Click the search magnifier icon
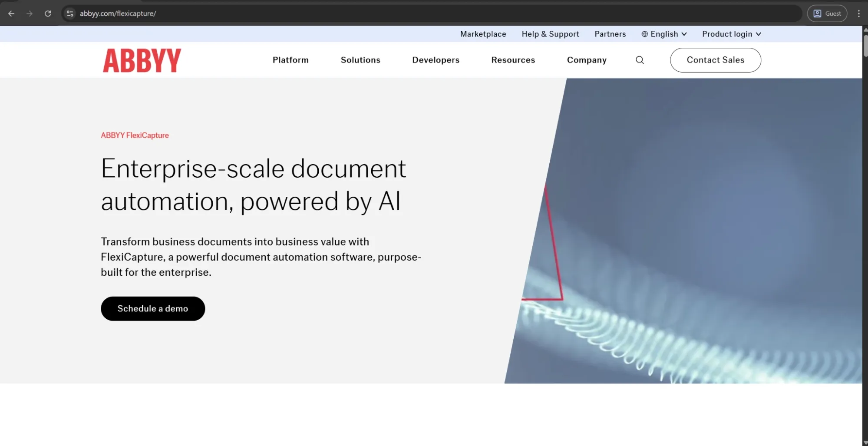 point(640,60)
